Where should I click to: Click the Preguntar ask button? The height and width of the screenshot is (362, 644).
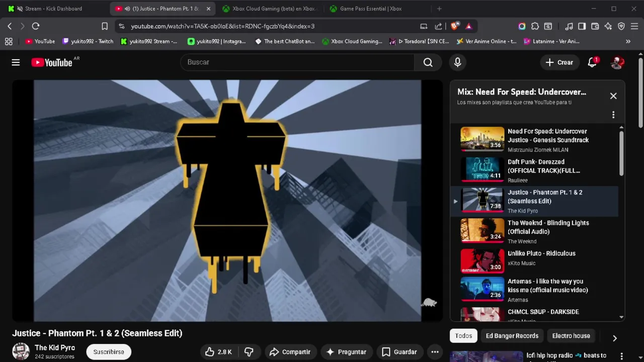pos(346,352)
